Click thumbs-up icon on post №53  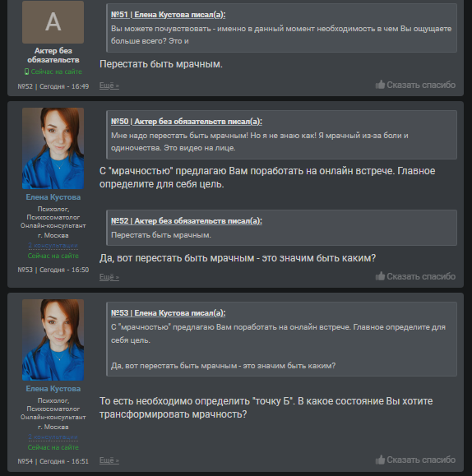[380, 276]
